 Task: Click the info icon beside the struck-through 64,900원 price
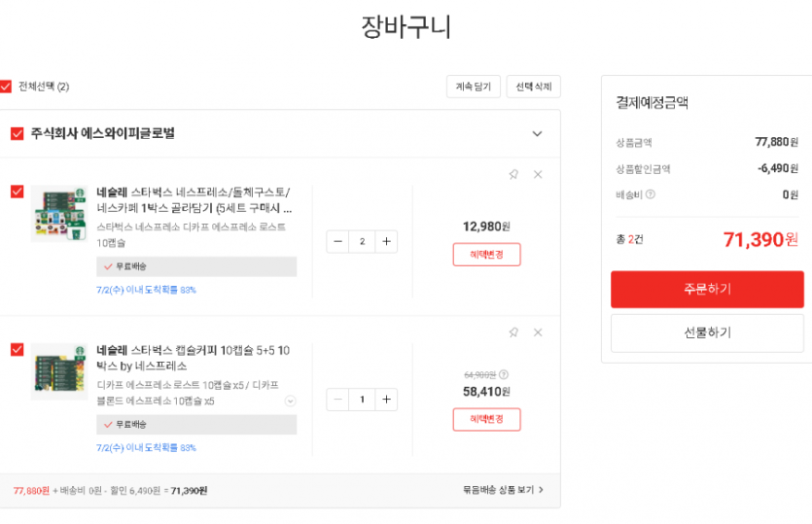click(x=504, y=374)
